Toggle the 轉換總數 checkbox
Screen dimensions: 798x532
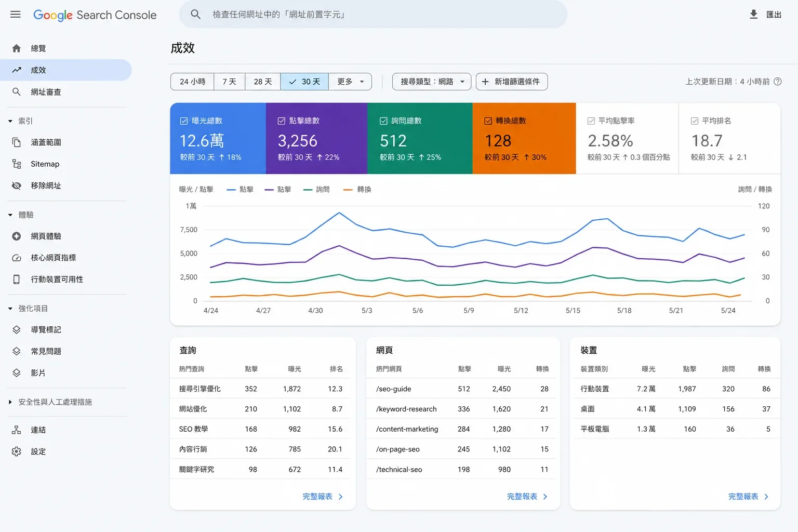[488, 121]
